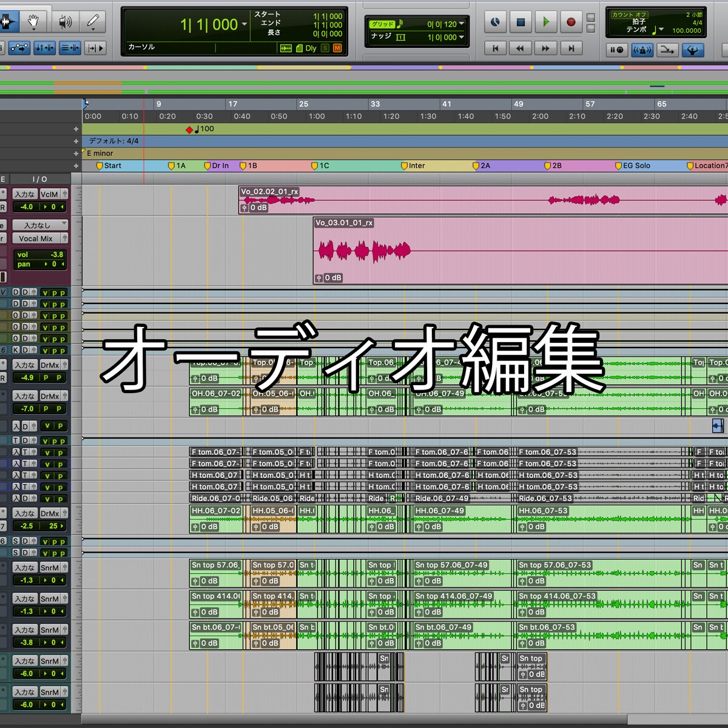Stop playback with the Stop button
The width and height of the screenshot is (728, 728).
(x=521, y=22)
